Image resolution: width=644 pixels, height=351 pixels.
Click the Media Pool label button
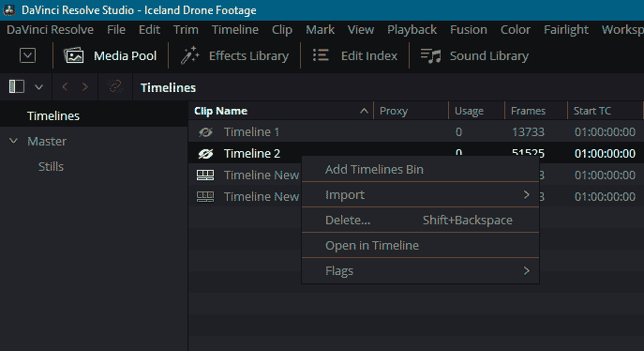pyautogui.click(x=125, y=55)
